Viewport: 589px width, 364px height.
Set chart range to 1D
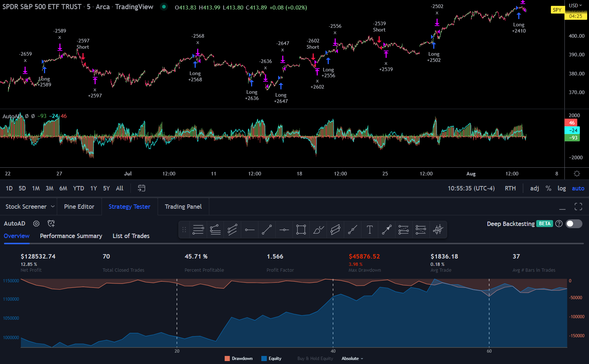tap(9, 188)
